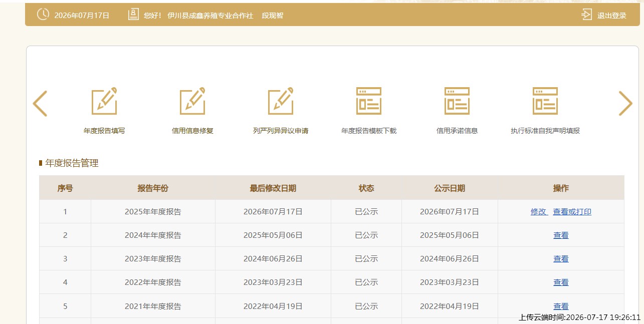
Task: Open the 年度报告模板下载 page icon
Action: click(x=369, y=101)
